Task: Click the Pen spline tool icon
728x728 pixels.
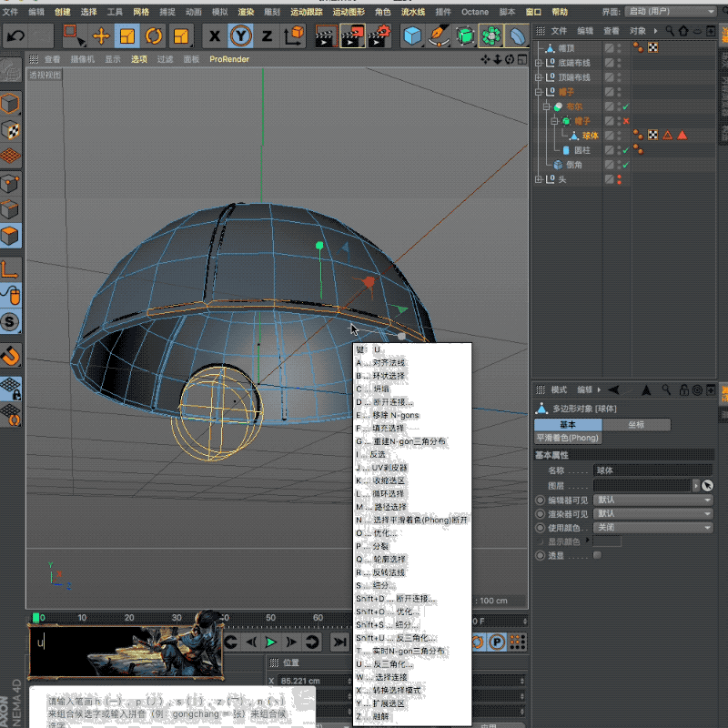Action: [x=439, y=36]
